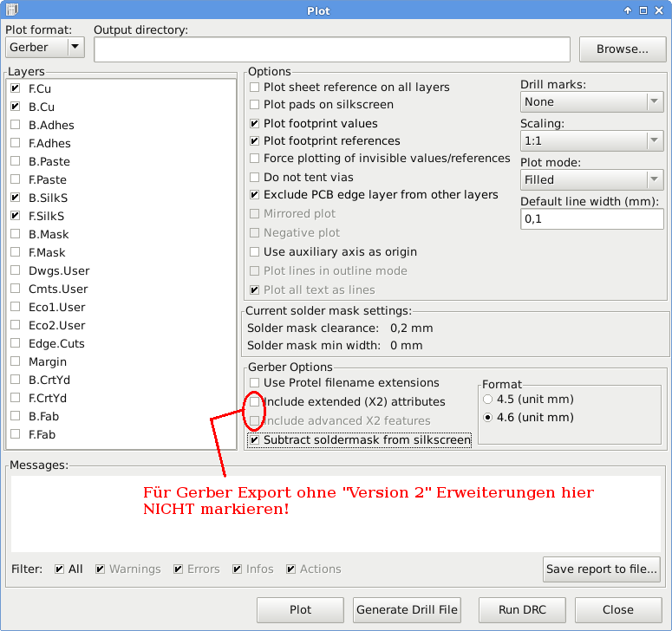Click the Plot window application icon
The height and width of the screenshot is (631, 672).
(x=12, y=10)
